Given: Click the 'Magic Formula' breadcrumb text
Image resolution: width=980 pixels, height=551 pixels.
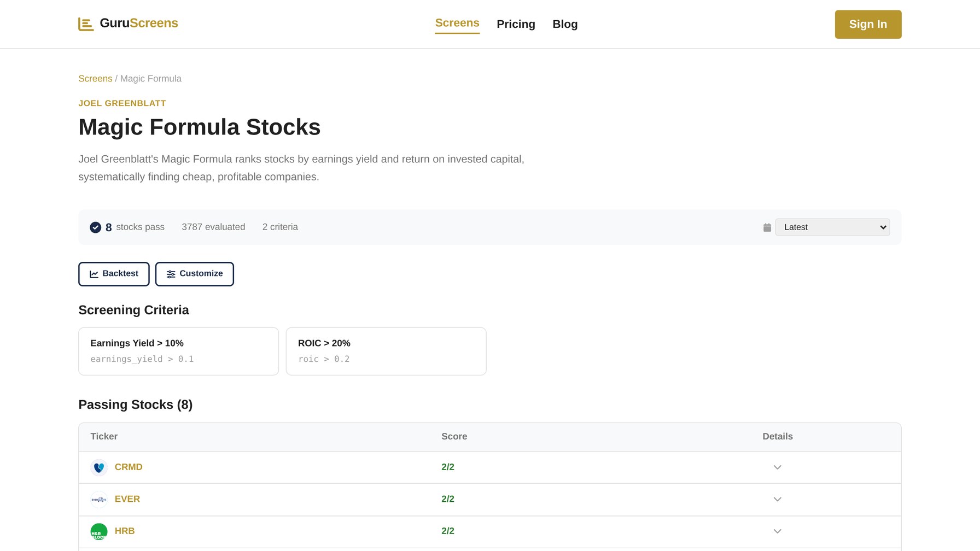Looking at the screenshot, I should (151, 79).
